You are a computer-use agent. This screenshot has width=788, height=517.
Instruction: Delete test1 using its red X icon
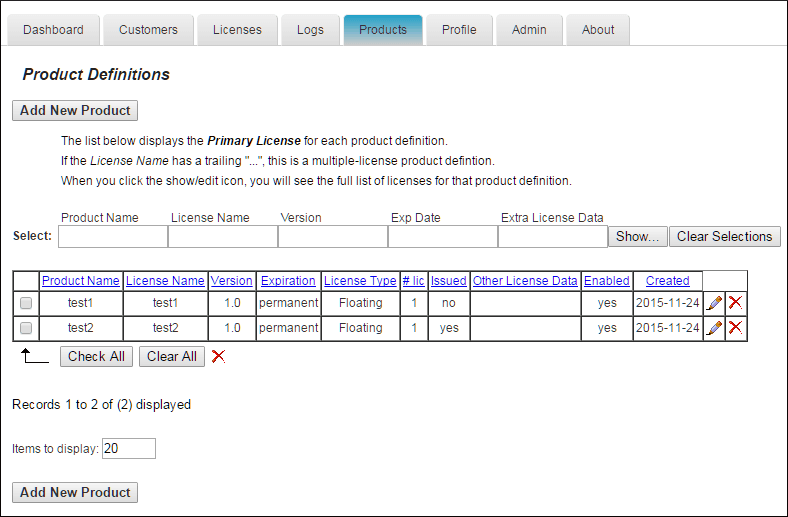(x=735, y=302)
